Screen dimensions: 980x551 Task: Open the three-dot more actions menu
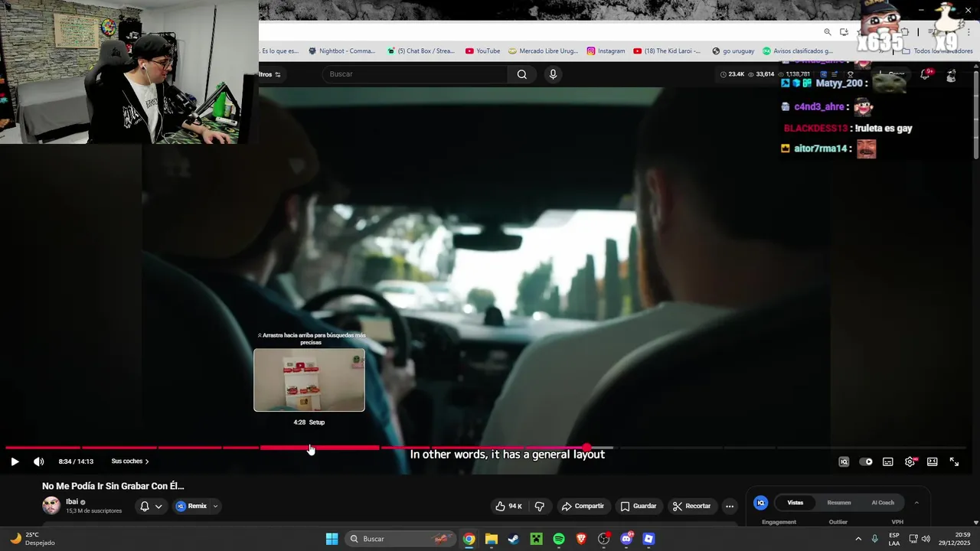click(x=730, y=506)
